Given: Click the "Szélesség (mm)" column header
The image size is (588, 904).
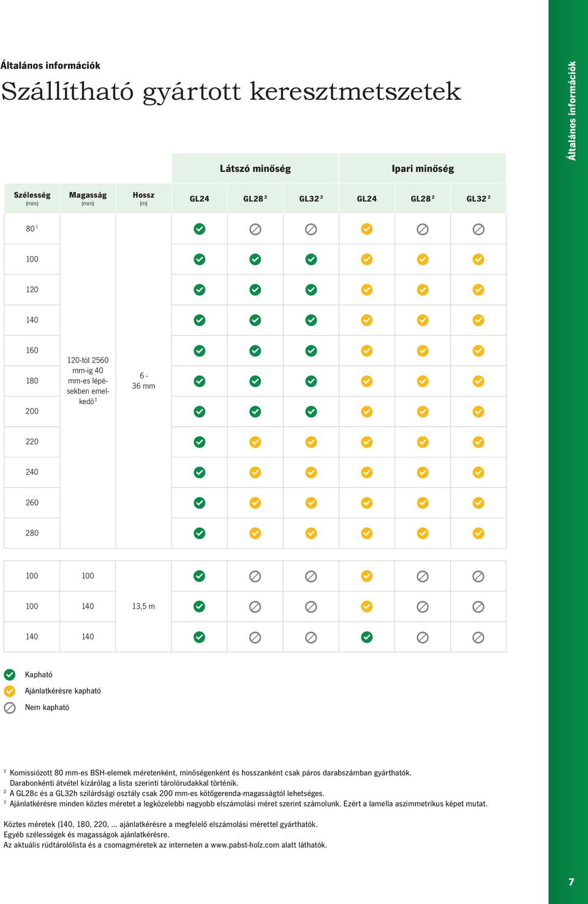Looking at the screenshot, I should click(32, 198).
